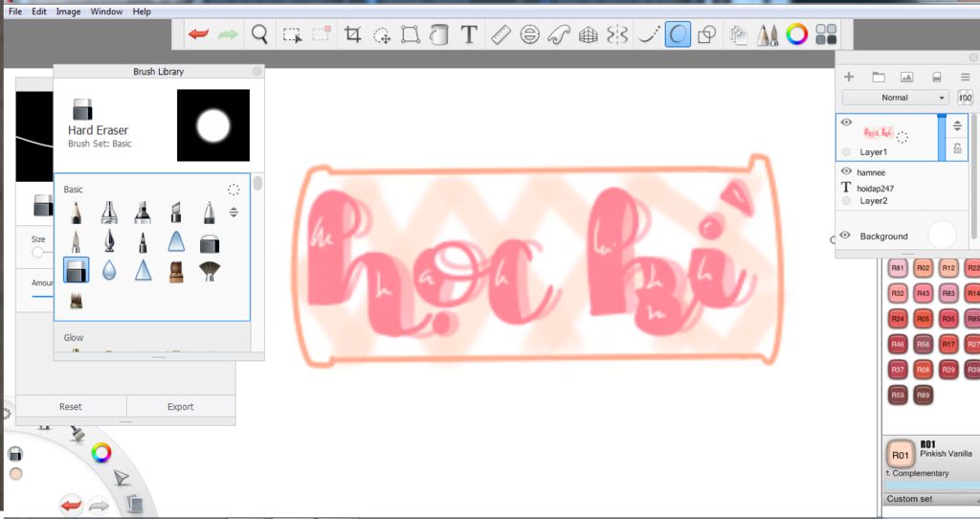The image size is (980, 519).
Task: Select the Flood Fill bucket tool
Action: 439,34
